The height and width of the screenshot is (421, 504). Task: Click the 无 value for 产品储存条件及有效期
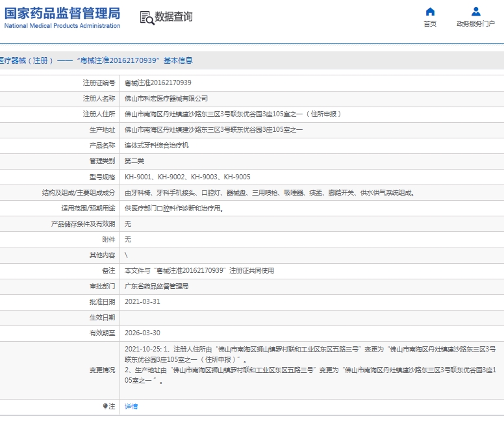(128, 224)
